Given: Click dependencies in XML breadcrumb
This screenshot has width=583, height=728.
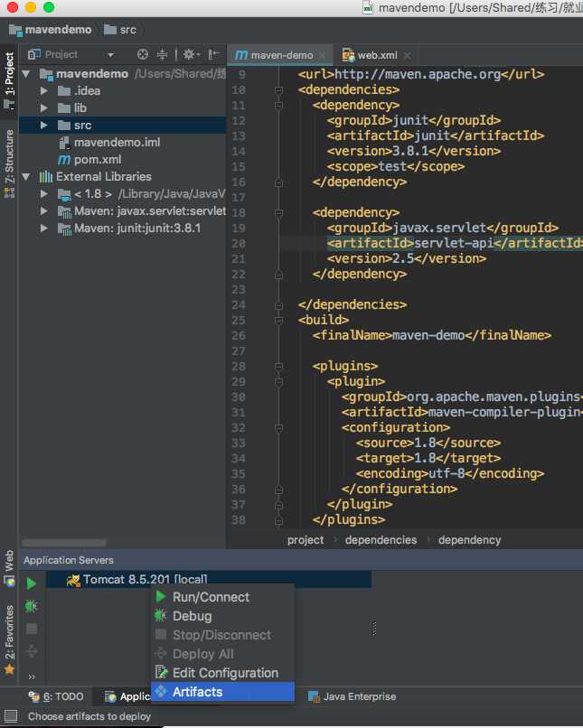Looking at the screenshot, I should 381,540.
